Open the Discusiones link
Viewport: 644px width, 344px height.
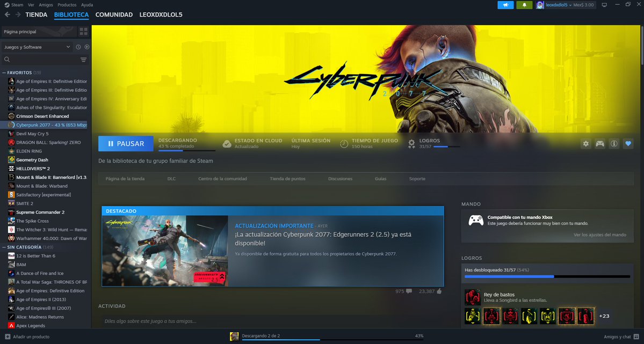[340, 179]
